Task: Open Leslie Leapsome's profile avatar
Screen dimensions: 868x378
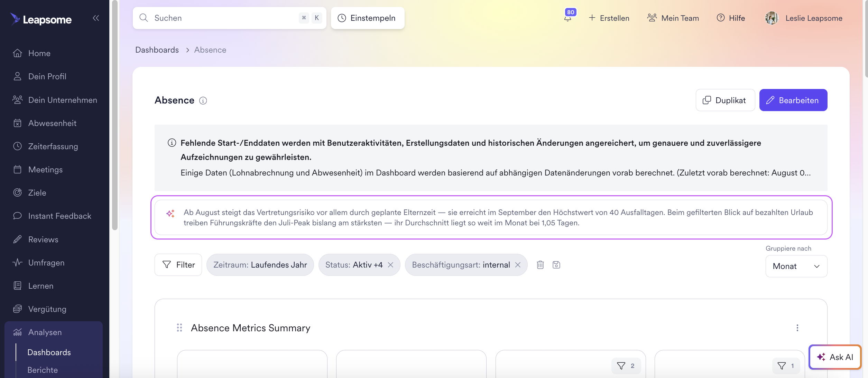Action: (772, 18)
